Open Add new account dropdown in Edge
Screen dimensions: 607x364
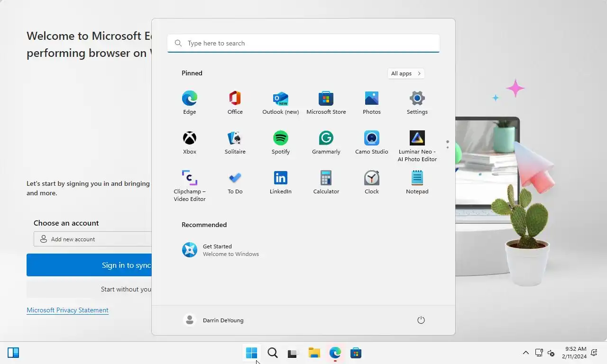[93, 239]
